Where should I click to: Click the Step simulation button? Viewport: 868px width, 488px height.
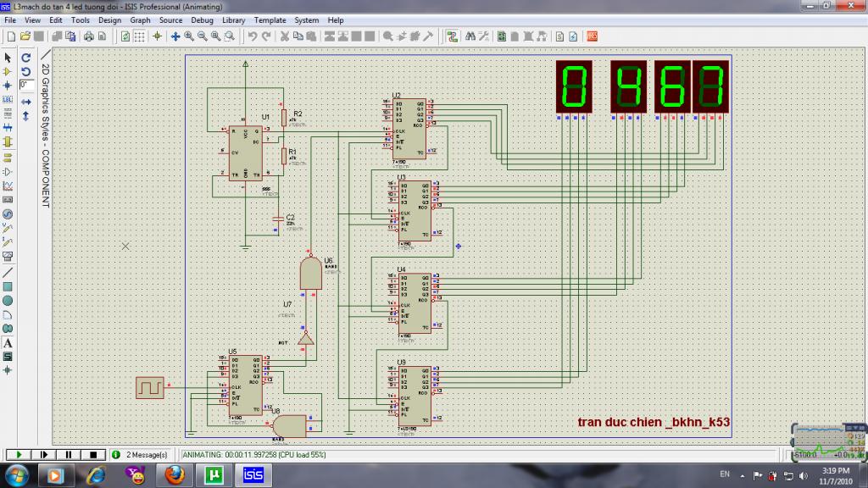(x=44, y=455)
